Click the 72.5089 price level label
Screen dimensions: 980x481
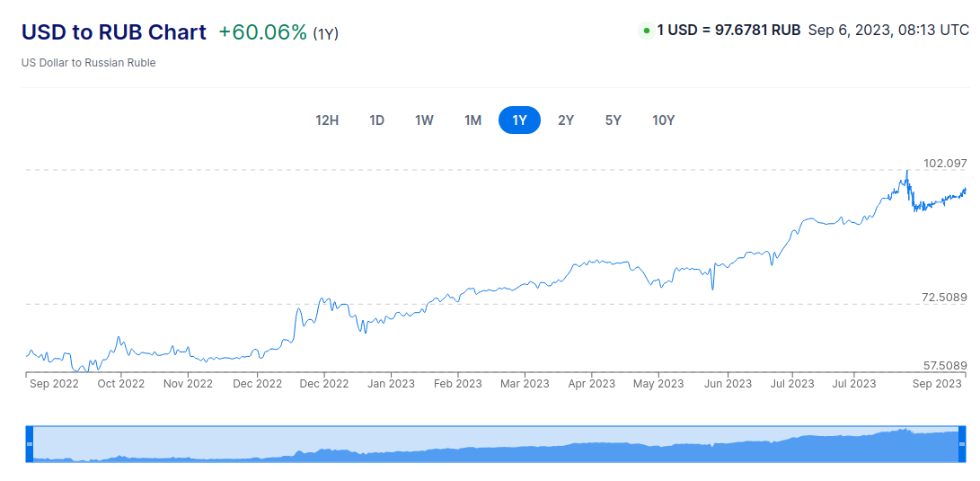click(944, 298)
